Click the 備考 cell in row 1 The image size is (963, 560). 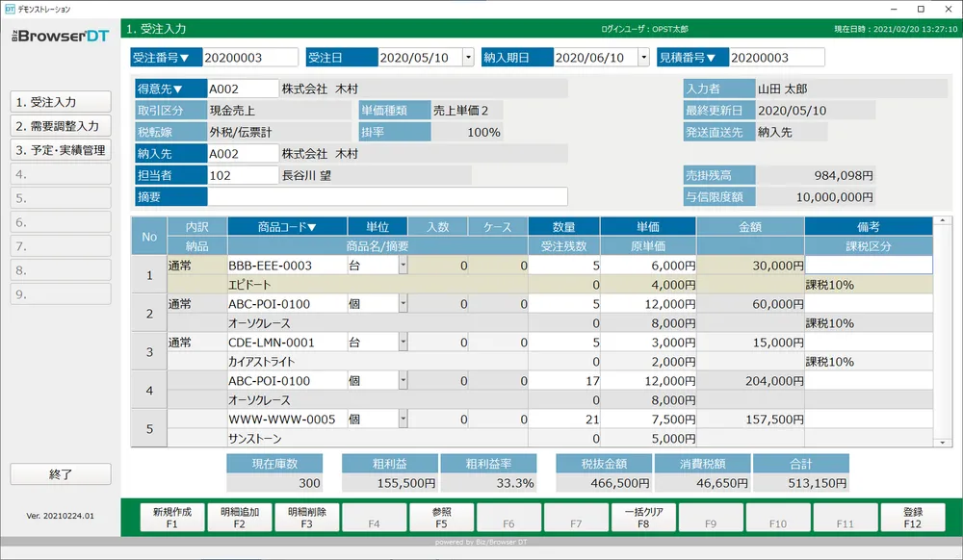pyautogui.click(x=868, y=266)
